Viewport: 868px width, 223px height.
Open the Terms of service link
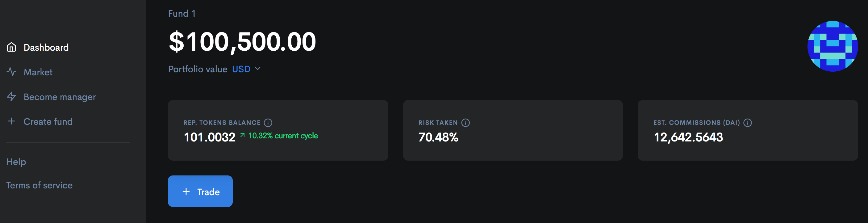coord(40,185)
